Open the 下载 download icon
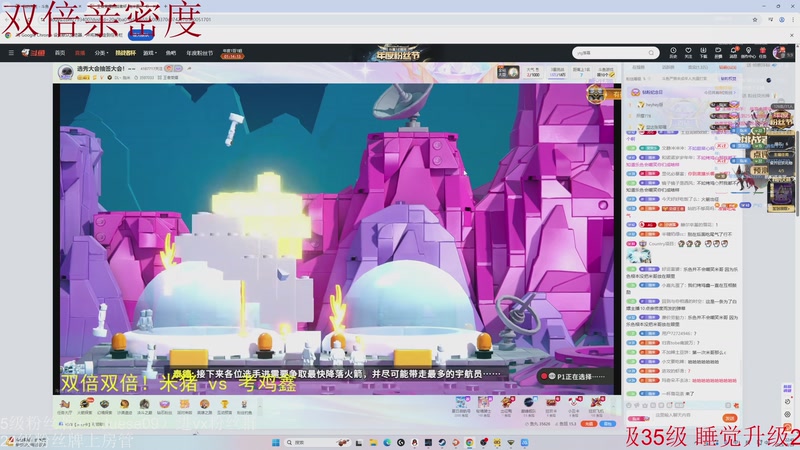 (x=703, y=53)
